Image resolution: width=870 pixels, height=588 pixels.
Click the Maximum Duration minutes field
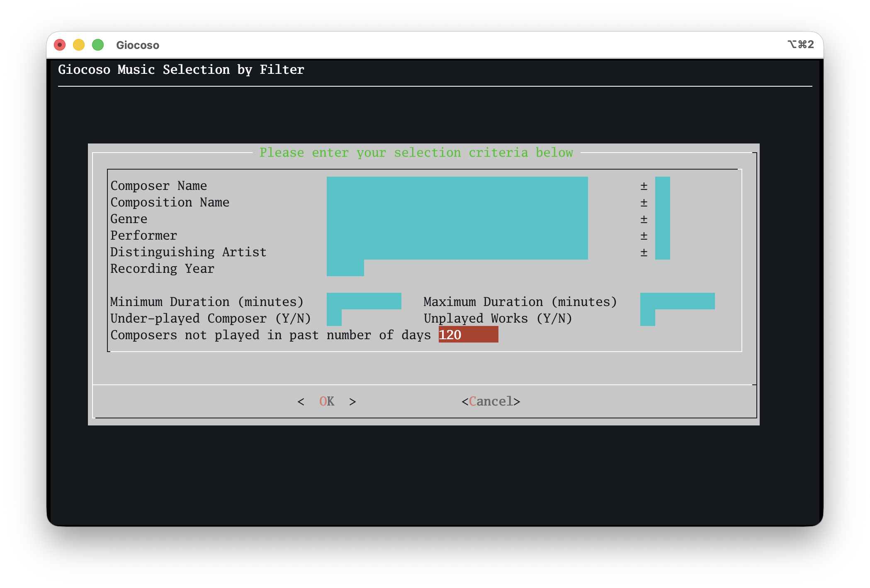[677, 301]
